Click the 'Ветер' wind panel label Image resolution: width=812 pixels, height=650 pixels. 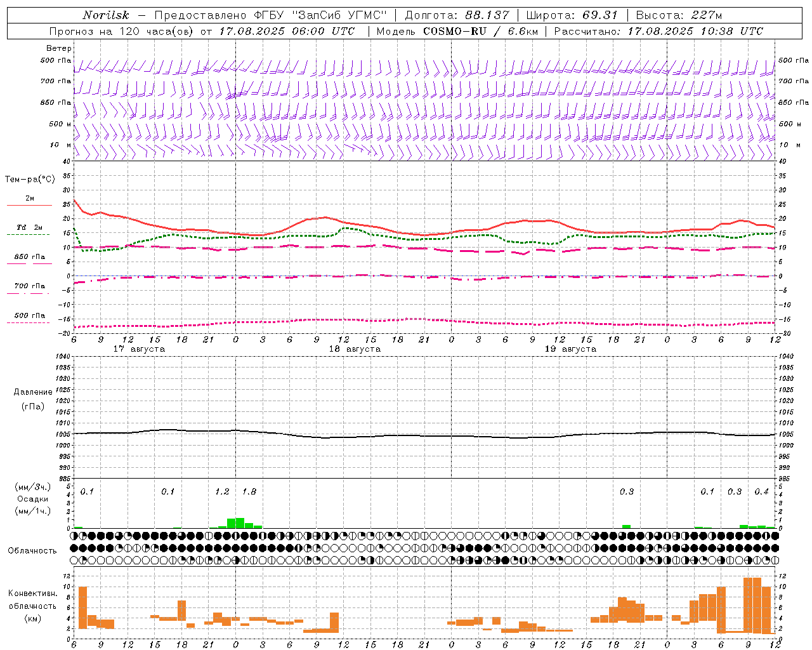tap(58, 48)
